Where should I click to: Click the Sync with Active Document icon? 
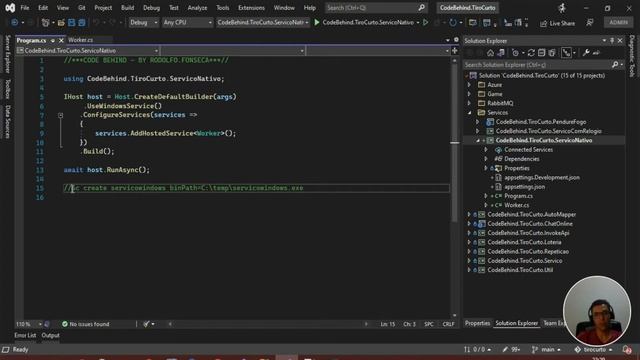[531, 53]
